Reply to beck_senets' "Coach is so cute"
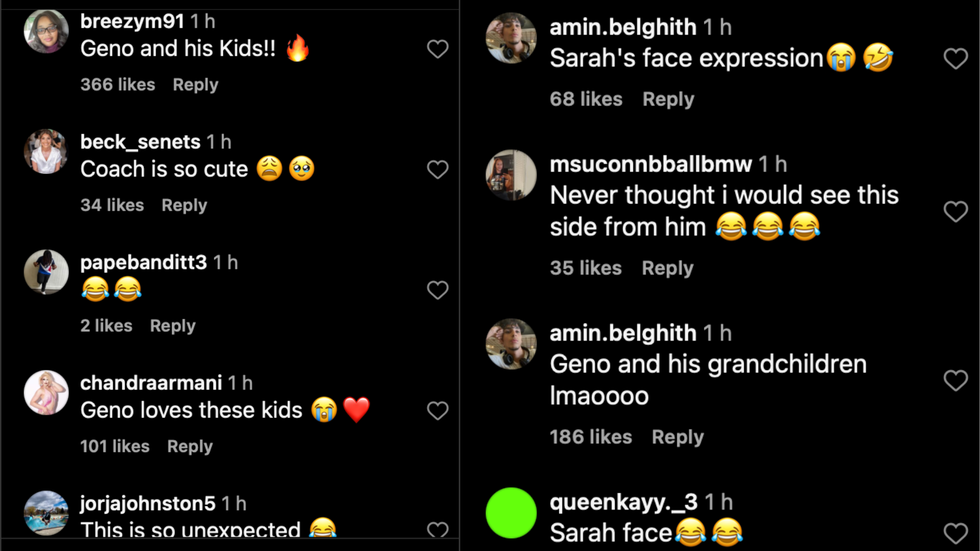 184,205
